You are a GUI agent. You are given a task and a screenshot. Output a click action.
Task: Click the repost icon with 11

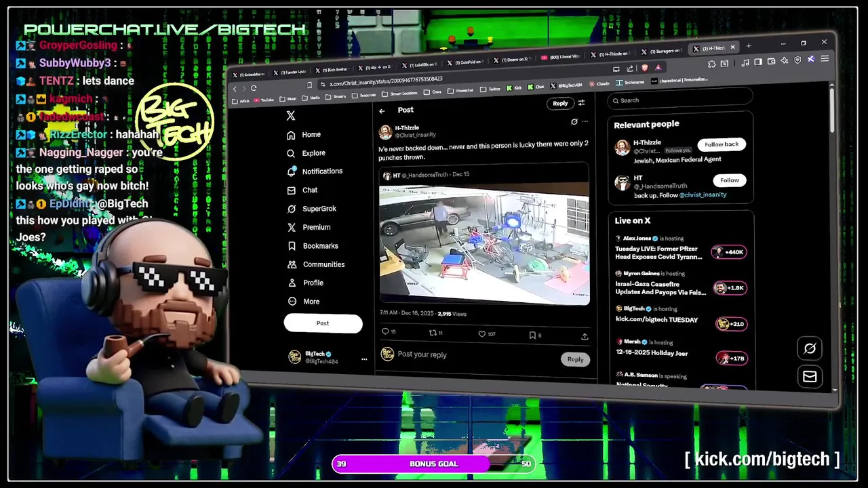[x=436, y=333]
